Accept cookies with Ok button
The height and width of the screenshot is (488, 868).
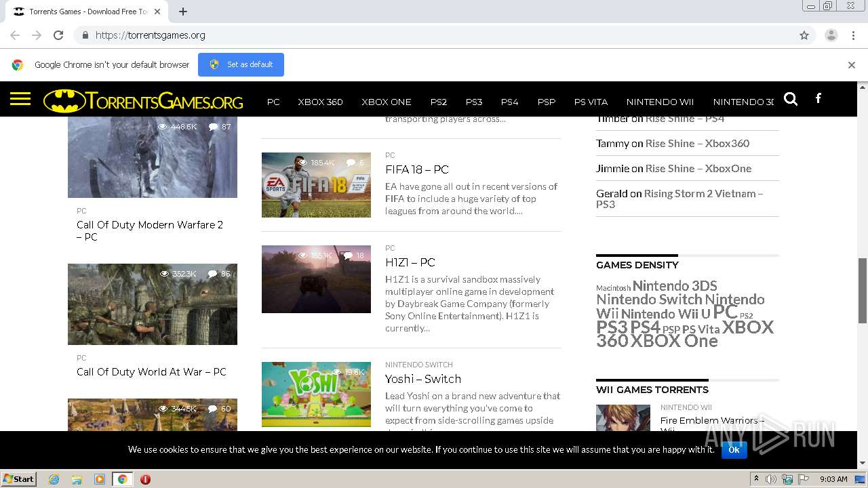click(734, 449)
